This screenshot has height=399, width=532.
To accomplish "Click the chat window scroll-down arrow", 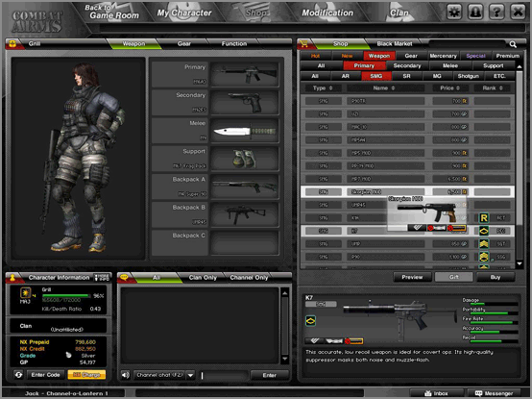I will (x=285, y=359).
